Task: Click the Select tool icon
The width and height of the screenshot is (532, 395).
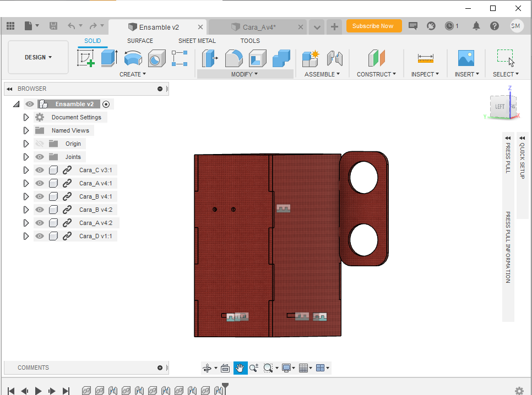Action: (x=506, y=58)
